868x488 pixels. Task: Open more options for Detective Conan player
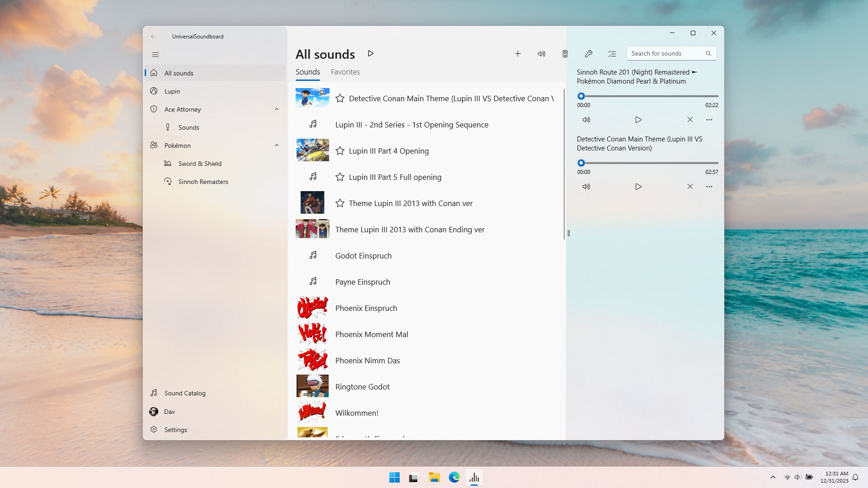click(x=709, y=187)
